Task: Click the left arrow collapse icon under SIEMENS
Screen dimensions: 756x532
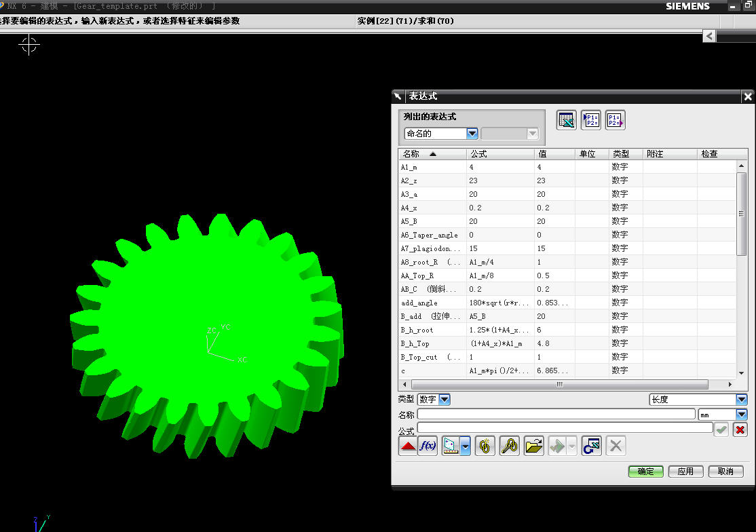Action: click(x=709, y=36)
